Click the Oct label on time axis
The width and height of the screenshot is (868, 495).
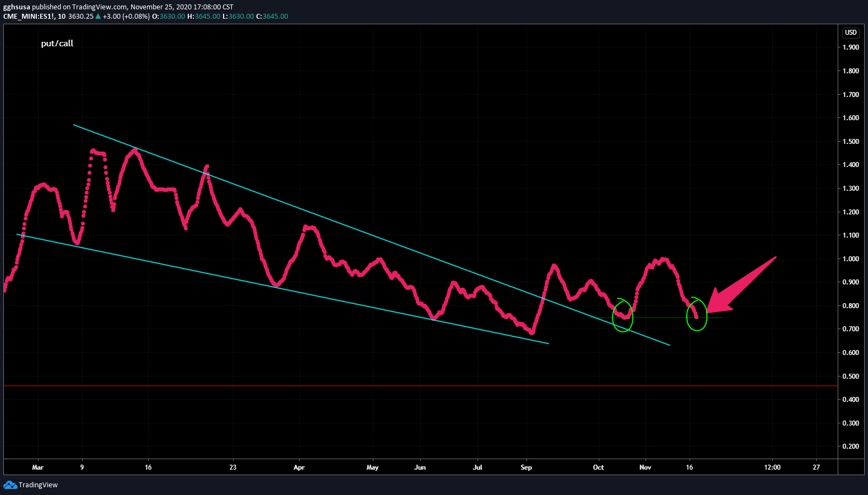[599, 467]
